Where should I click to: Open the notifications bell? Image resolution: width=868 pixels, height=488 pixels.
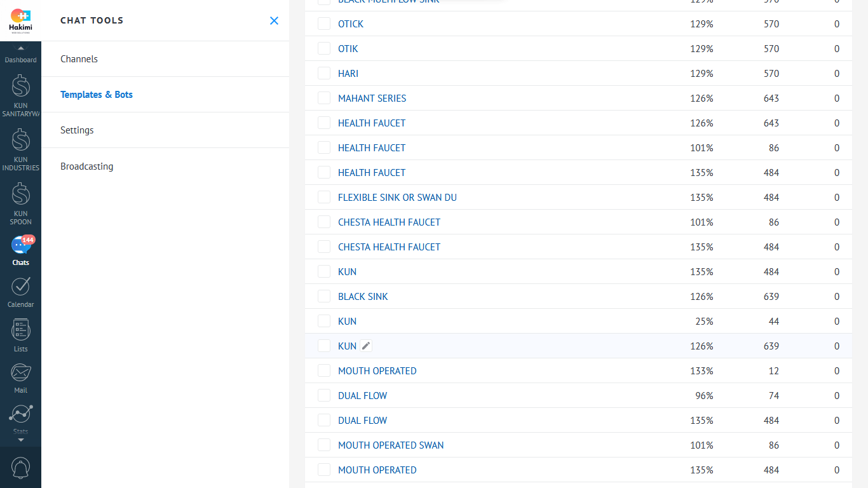coord(20,468)
